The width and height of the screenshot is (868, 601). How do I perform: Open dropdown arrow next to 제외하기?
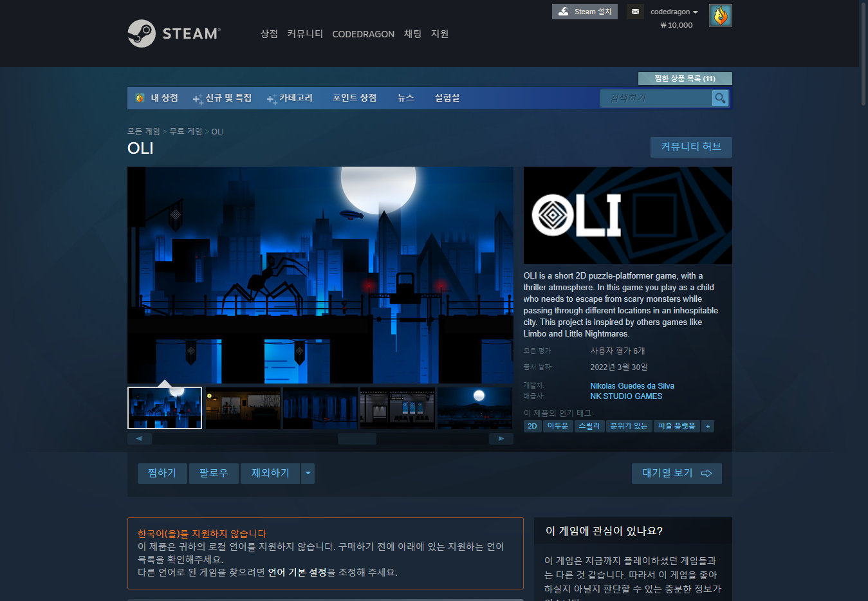pos(308,474)
